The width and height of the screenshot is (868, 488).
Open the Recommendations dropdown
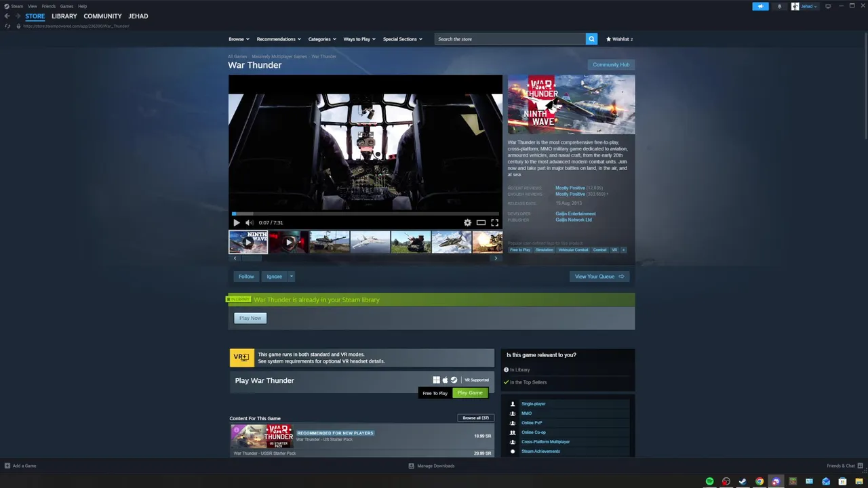coord(278,39)
